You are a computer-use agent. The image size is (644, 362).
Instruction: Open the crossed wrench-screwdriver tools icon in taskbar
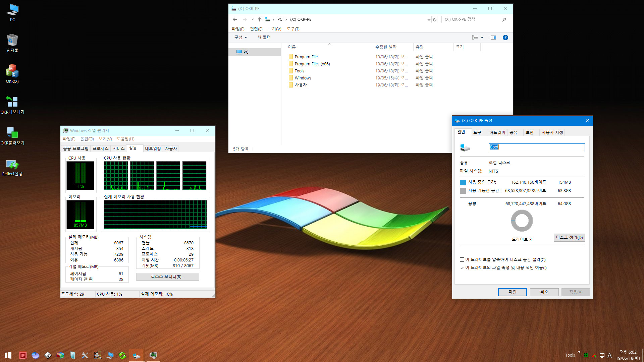[x=85, y=355]
